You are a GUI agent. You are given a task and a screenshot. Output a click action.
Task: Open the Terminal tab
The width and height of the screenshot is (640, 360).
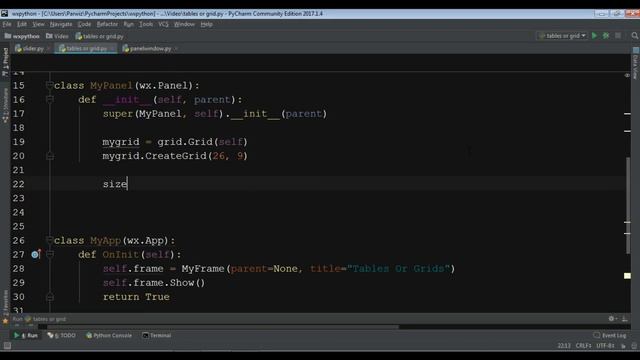coord(157,336)
